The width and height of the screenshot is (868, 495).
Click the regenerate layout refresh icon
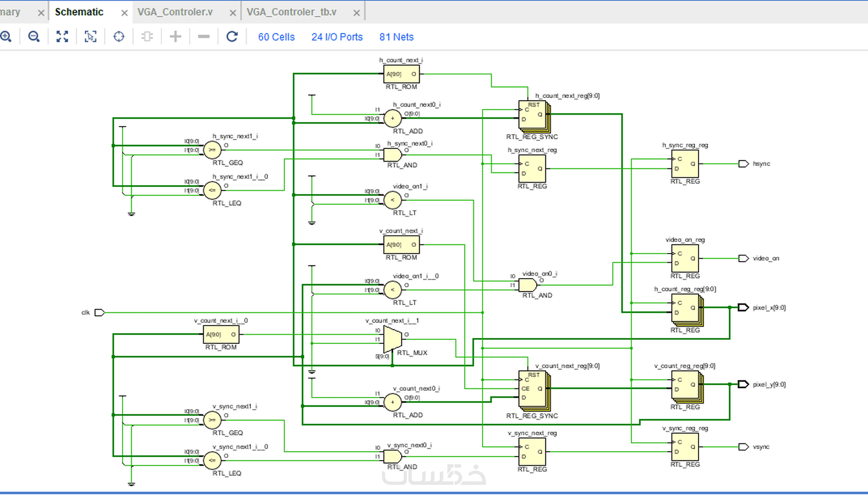coord(232,37)
